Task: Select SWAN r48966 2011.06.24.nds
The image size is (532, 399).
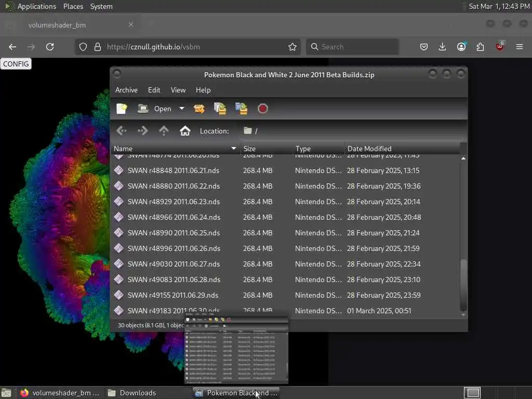Action: (285, 217)
